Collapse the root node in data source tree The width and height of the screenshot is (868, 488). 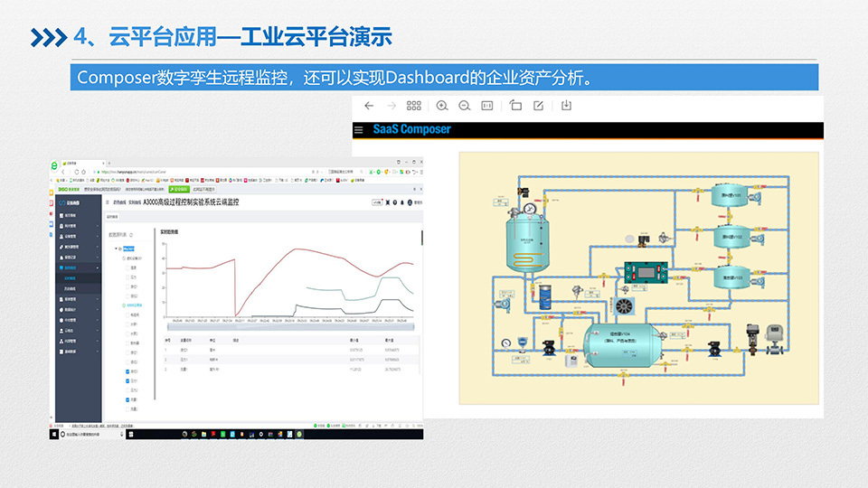[117, 248]
